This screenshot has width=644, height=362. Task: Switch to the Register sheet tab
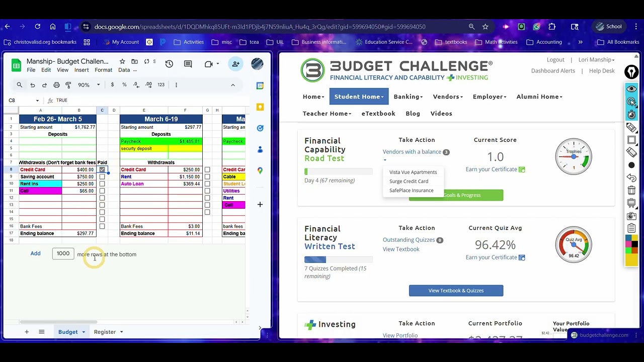105,332
